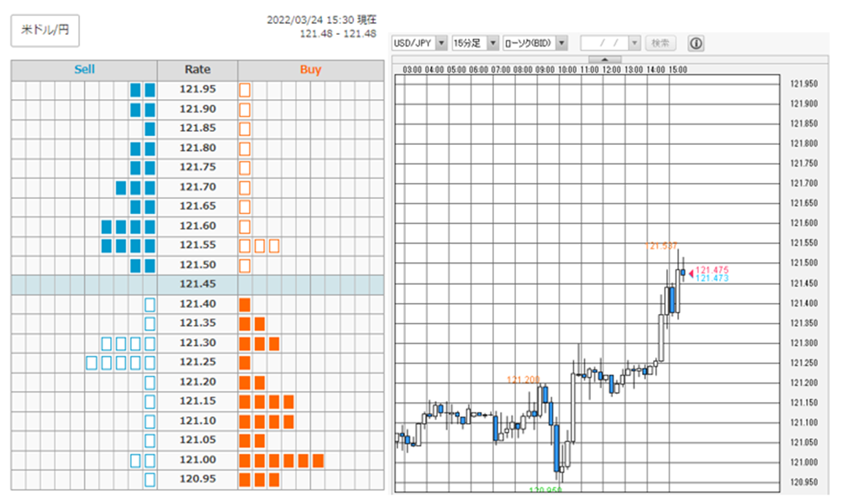Viewport: 841px width, 504px height.
Task: Open the date picker dropdown arrow
Action: point(635,44)
